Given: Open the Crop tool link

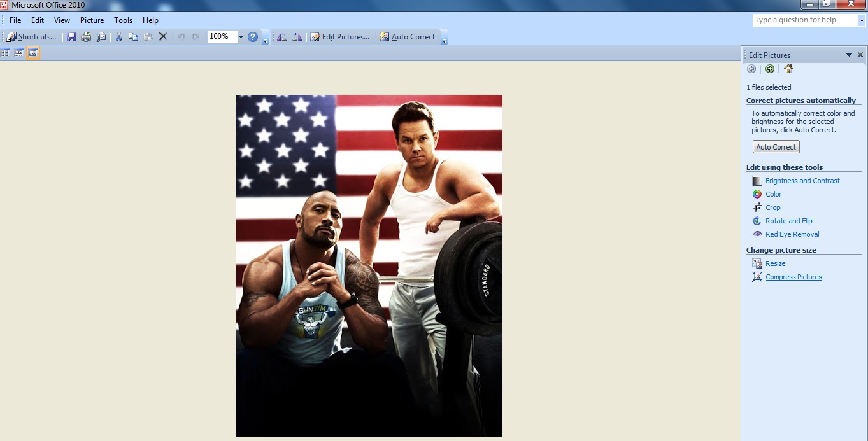Looking at the screenshot, I should coord(772,207).
